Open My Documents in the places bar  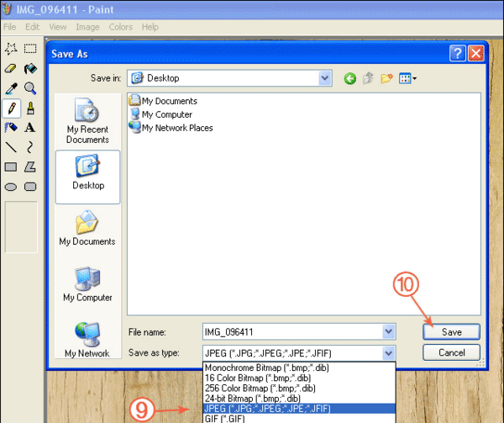click(87, 229)
